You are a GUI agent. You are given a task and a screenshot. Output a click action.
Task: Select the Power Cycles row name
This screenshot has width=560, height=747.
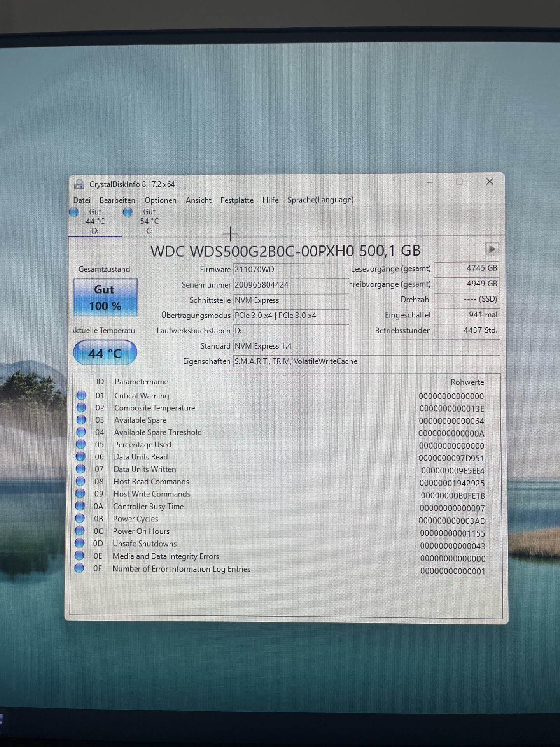[x=135, y=519]
